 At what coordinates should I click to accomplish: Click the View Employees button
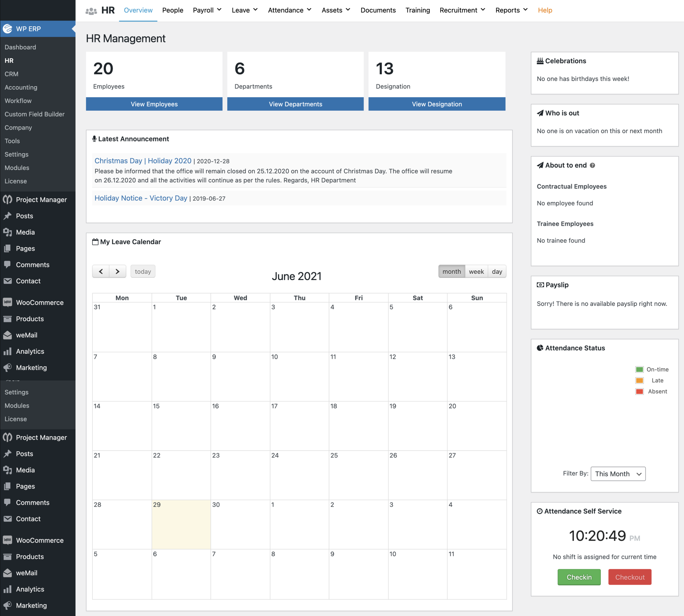click(154, 104)
